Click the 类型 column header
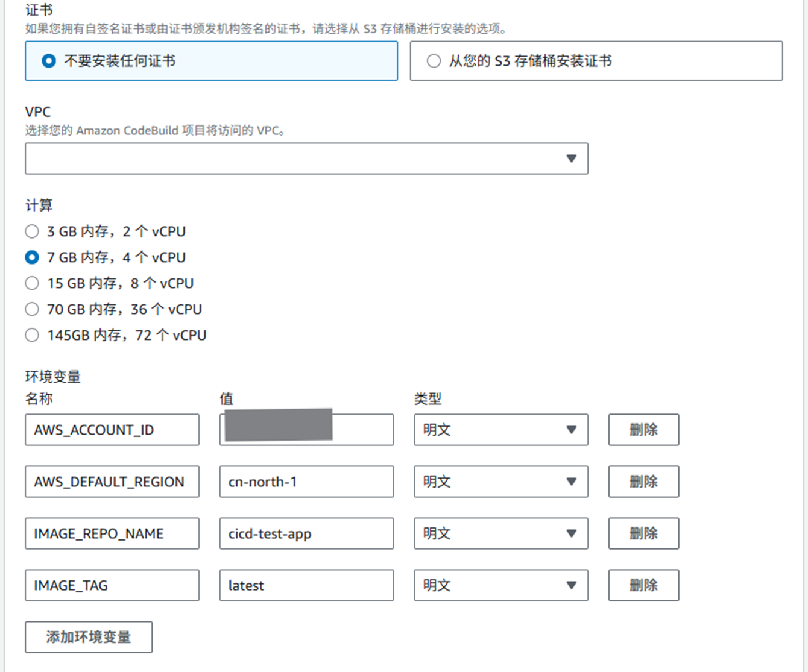Screen dimensions: 808x672 tap(428, 398)
